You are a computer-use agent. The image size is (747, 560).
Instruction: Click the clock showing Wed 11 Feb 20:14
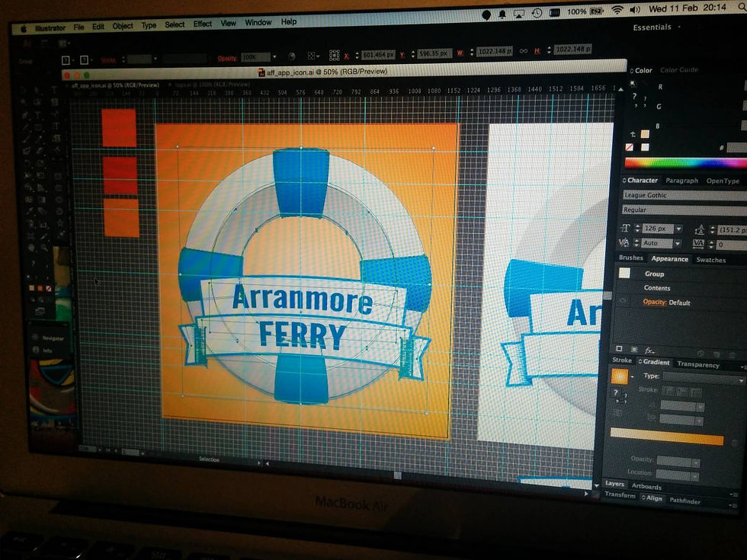(x=688, y=8)
